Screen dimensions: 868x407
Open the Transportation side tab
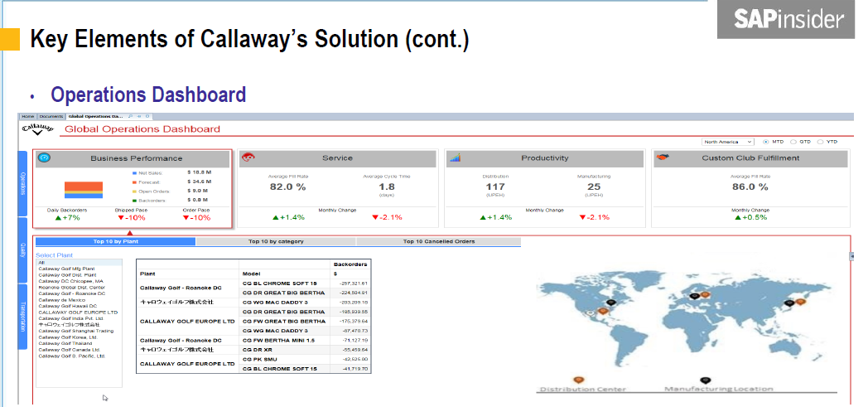pyautogui.click(x=22, y=317)
